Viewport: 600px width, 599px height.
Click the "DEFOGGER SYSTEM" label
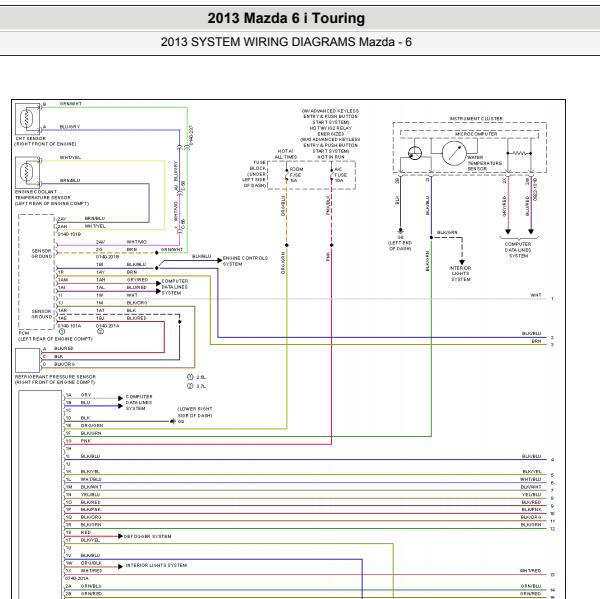tap(148, 536)
